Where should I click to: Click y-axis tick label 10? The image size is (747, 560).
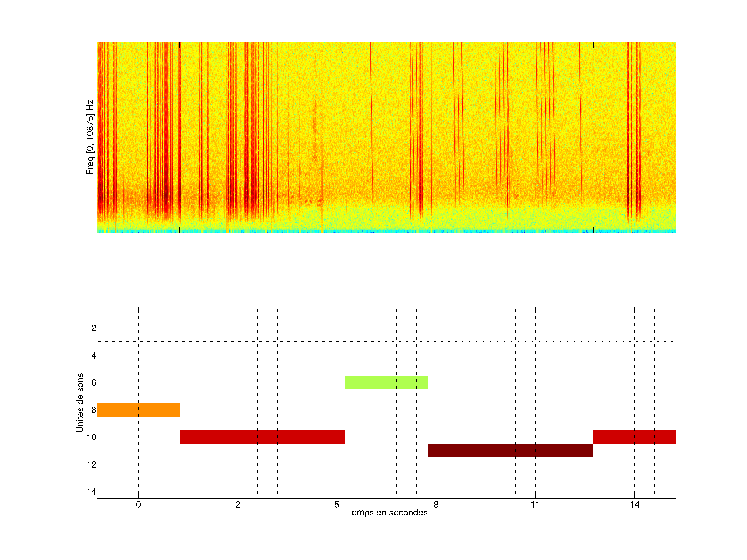[92, 437]
